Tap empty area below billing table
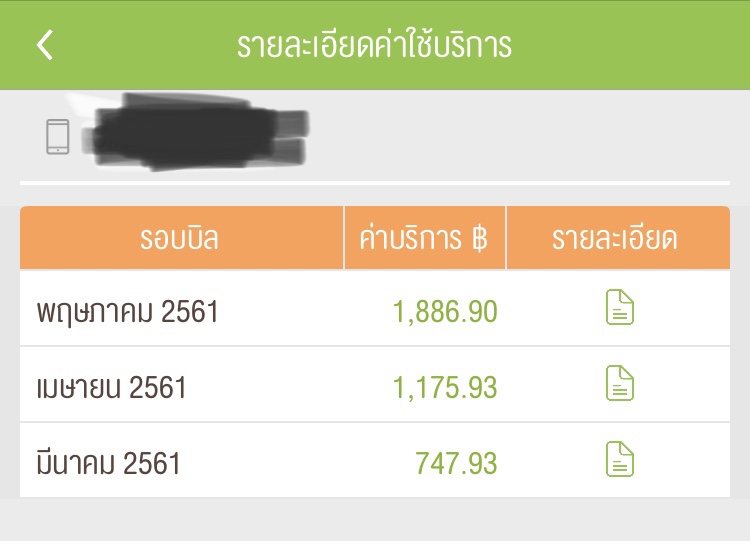 click(375, 519)
